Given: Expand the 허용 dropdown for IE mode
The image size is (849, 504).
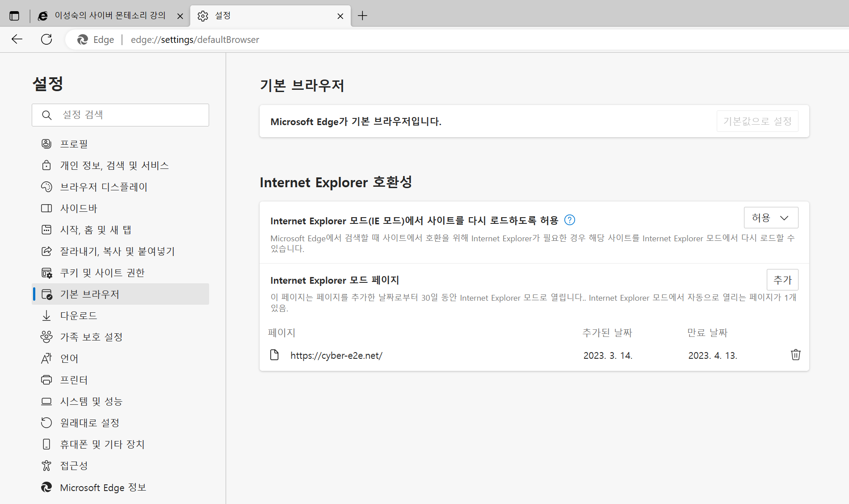Looking at the screenshot, I should pos(771,218).
